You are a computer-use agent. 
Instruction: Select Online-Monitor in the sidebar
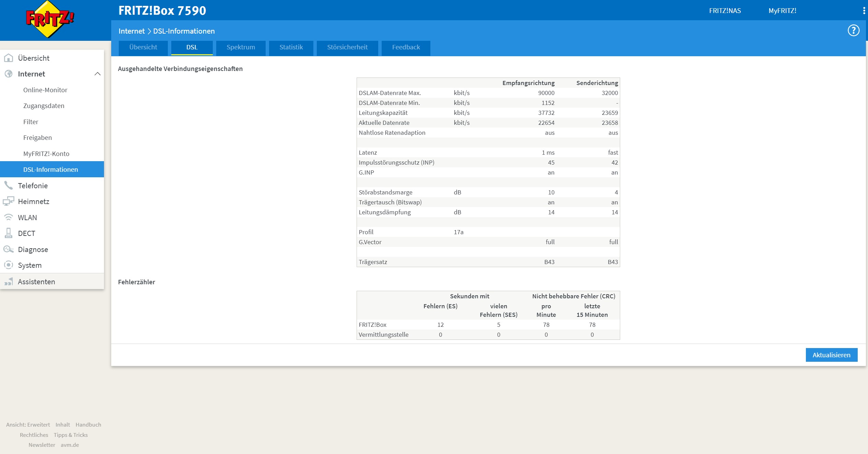pos(45,90)
